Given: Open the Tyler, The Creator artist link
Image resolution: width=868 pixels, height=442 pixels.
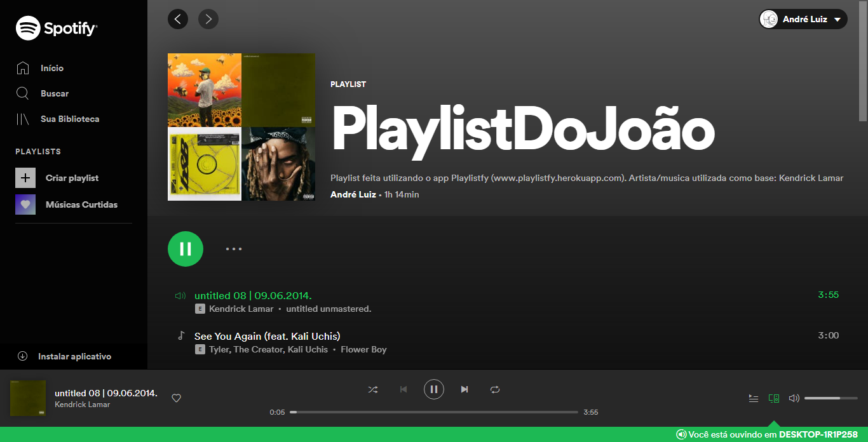Looking at the screenshot, I should point(246,349).
